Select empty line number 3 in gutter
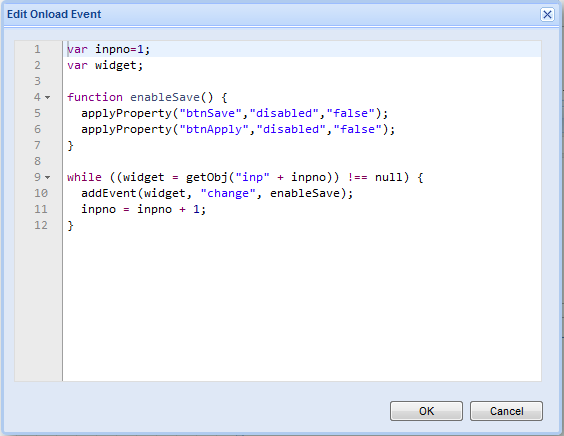This screenshot has width=564, height=436. click(x=37, y=81)
